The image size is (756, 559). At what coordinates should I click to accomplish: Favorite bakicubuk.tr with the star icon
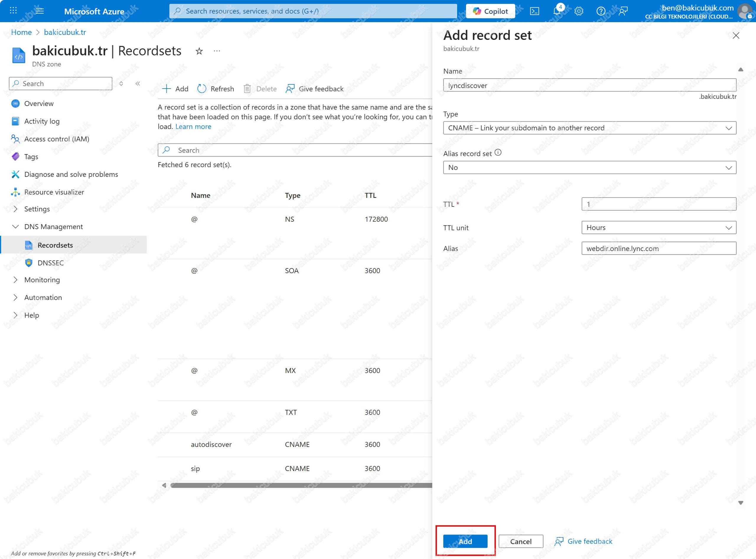[199, 51]
